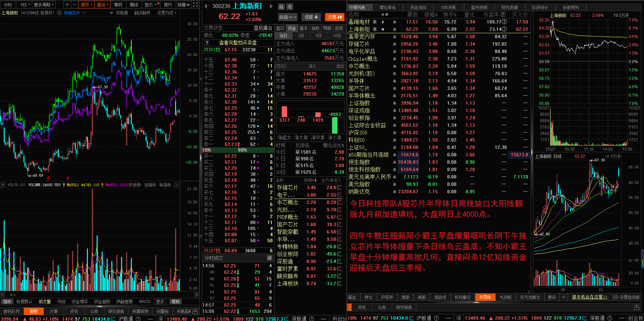This screenshot has width=644, height=321.
Task: Click 查看完整档买卖盘 link
Action: pyautogui.click(x=238, y=43)
